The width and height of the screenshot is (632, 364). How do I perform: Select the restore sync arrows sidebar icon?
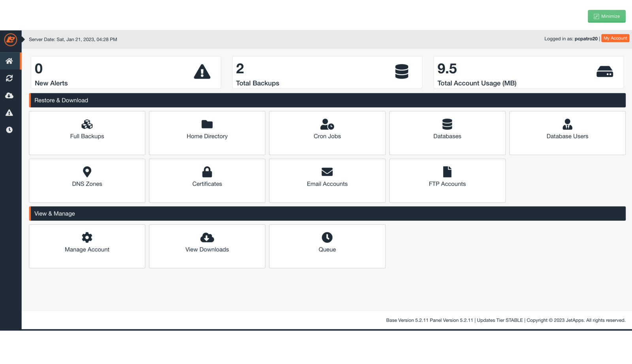click(9, 78)
